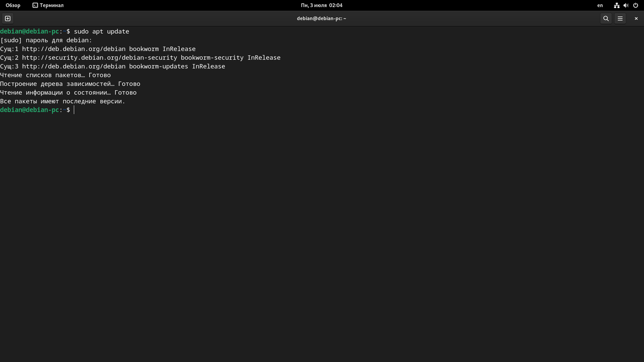Screen dimensions: 644x362
Task: Select the security.debian.org bookworm-security line
Action: point(140,57)
